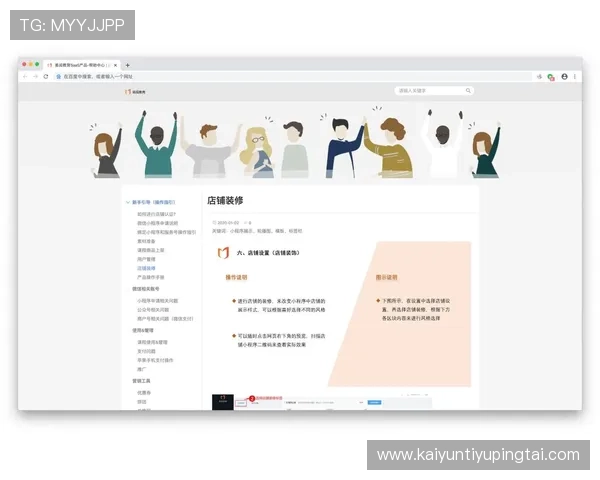Open 拼团 sidebar link
600x480 pixels.
[x=142, y=402]
